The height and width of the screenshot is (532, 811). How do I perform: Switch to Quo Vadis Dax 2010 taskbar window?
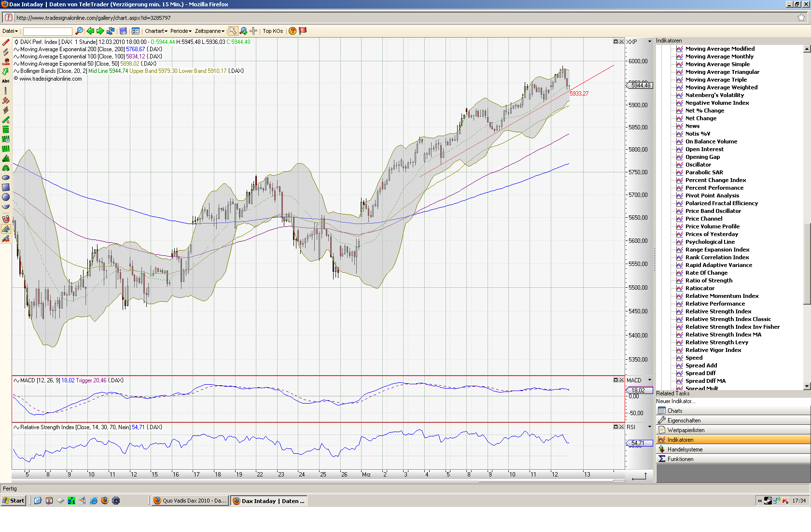click(x=190, y=501)
